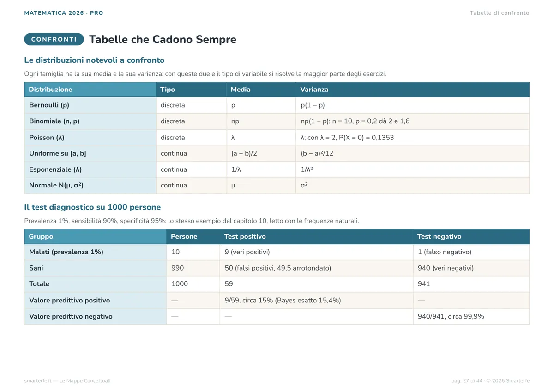Click the footer "pag. 27 di 44 · © 2026 Smarterfe"
This screenshot has height=392, width=554.
click(x=490, y=381)
